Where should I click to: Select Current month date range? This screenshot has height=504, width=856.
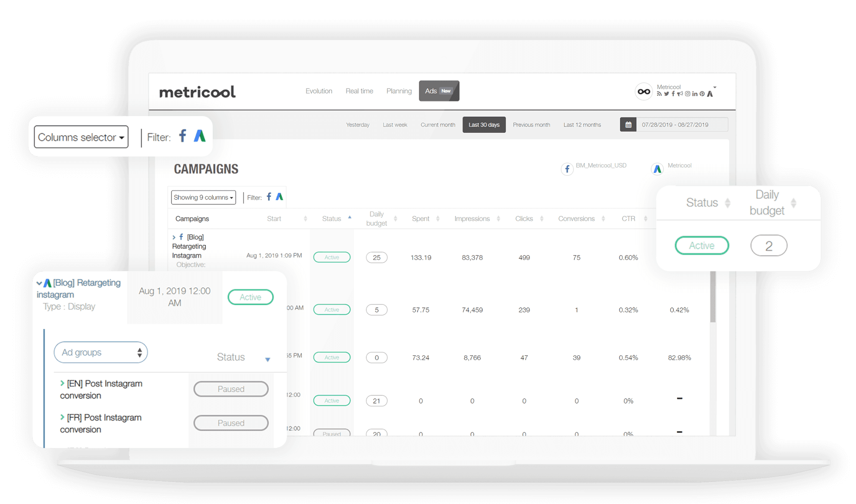pos(438,125)
